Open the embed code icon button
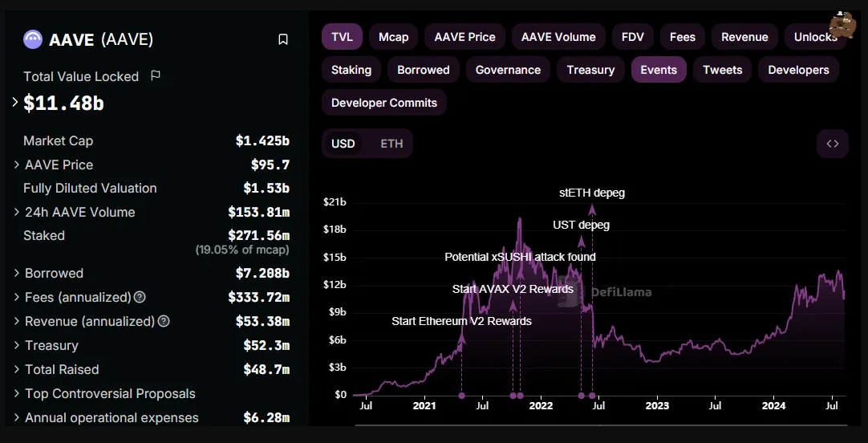The height and width of the screenshot is (443, 868). pos(833,144)
